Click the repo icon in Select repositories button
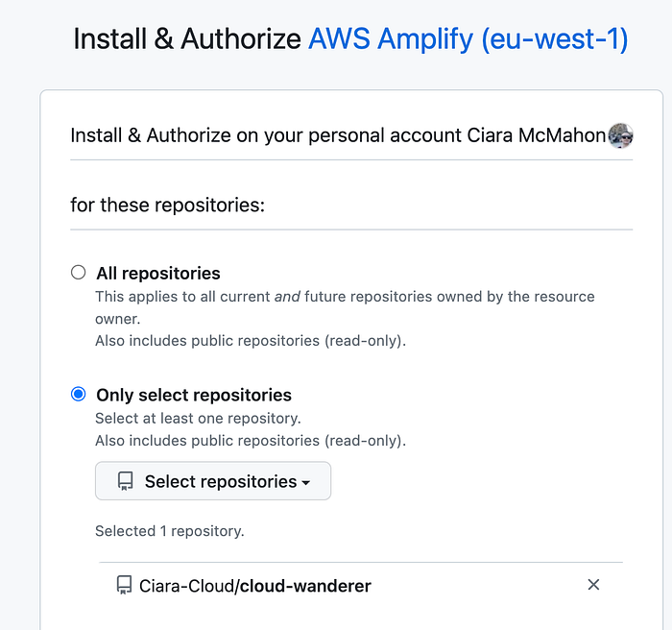This screenshot has width=672, height=630. [x=125, y=482]
